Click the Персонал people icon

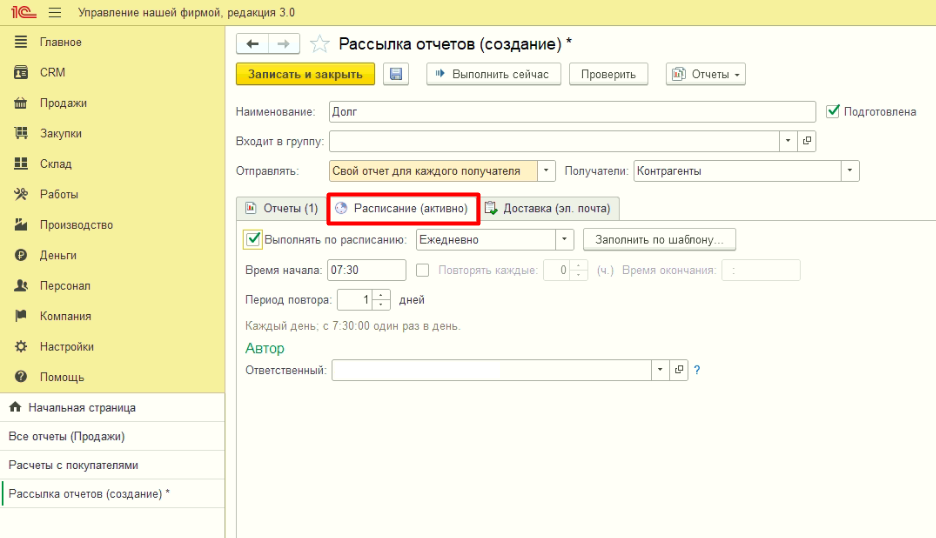[21, 285]
